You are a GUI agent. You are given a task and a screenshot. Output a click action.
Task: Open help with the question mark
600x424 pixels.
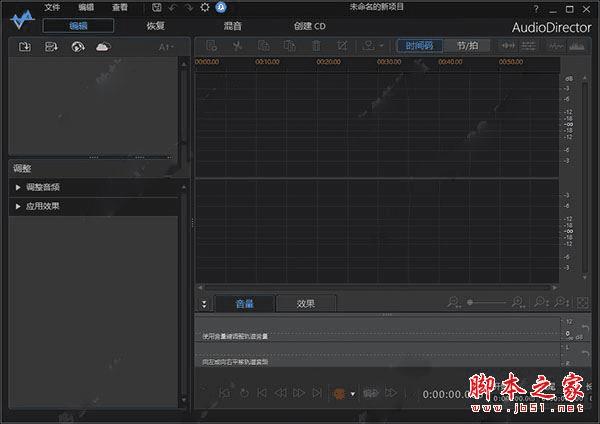[x=536, y=9]
